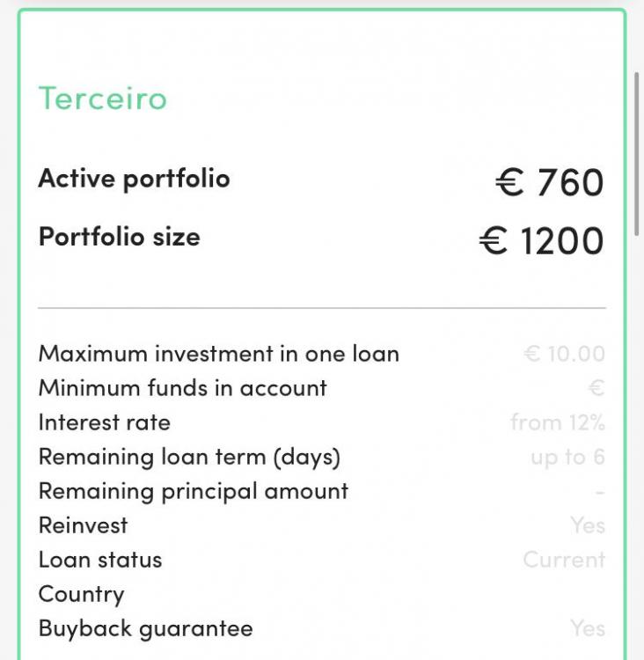
Task: Select the from 12% interest value
Action: [558, 422]
